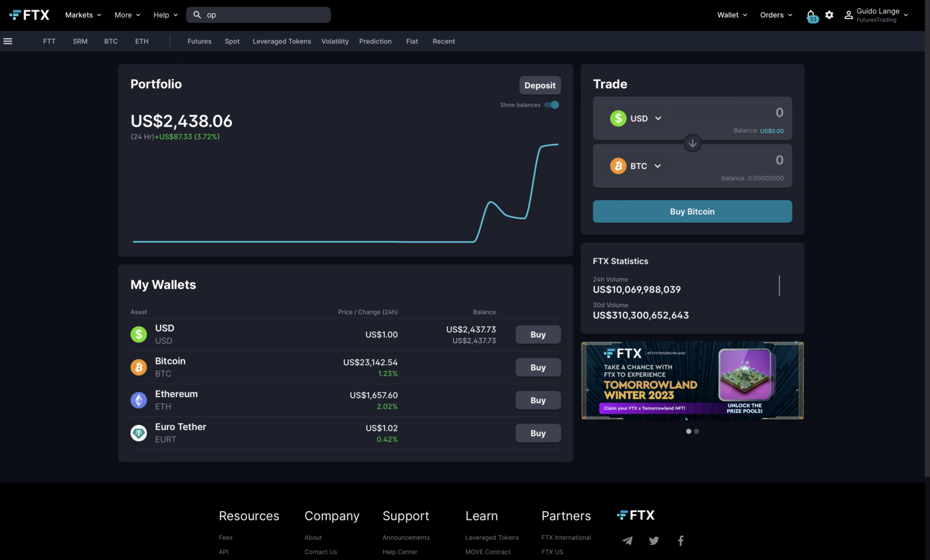The width and height of the screenshot is (930, 560).
Task: Click the Guido Lange profile icon
Action: pyautogui.click(x=848, y=15)
